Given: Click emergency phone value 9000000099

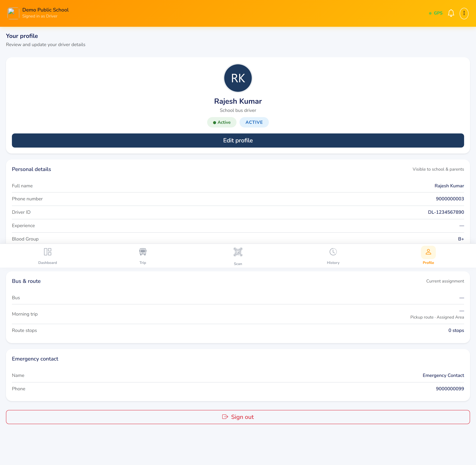Looking at the screenshot, I should (450, 389).
